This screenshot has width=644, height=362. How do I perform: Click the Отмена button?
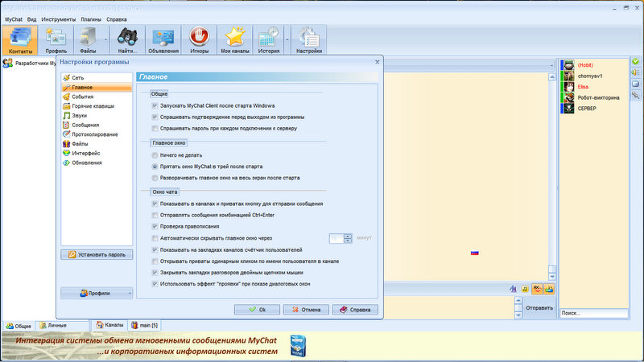306,310
